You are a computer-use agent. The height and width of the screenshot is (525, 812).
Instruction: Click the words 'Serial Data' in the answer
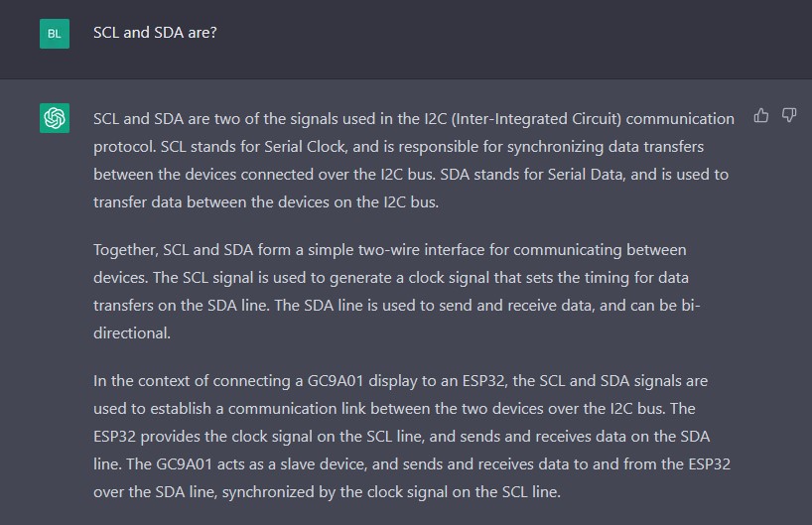586,175
